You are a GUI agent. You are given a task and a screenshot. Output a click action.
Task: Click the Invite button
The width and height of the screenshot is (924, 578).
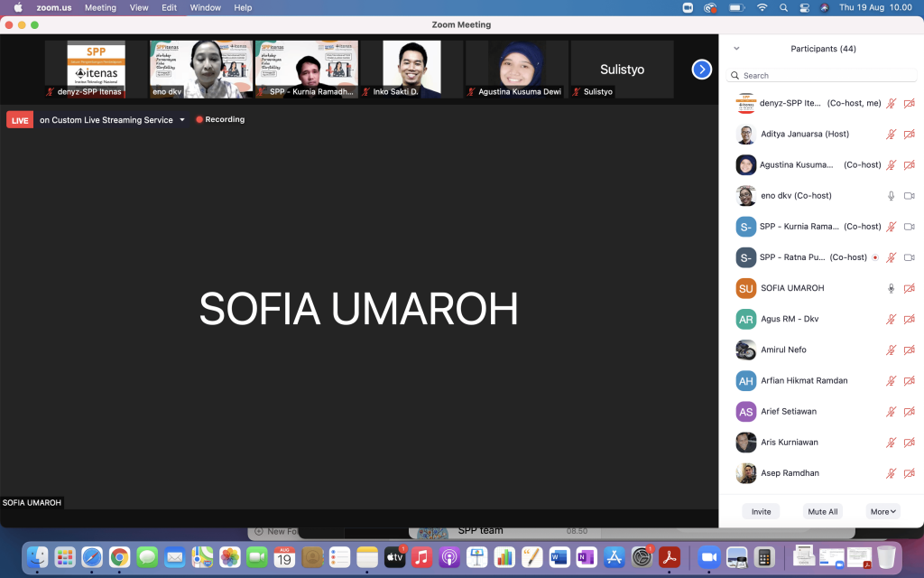click(x=761, y=511)
